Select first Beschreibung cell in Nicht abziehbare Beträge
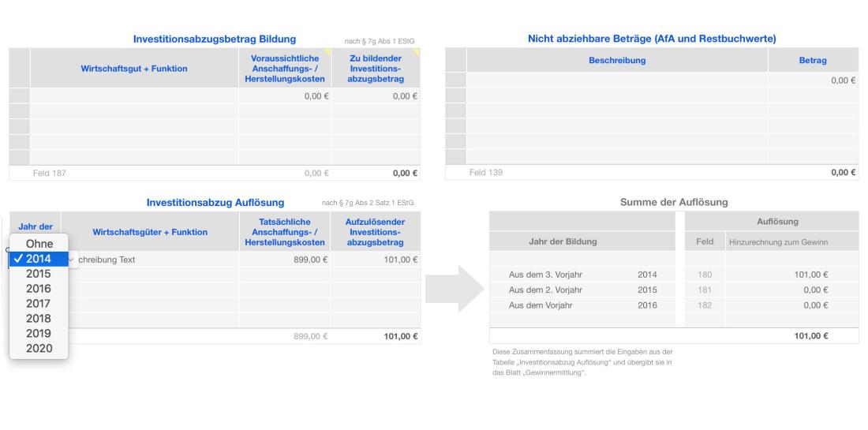Viewport: 868px width, 430px height. click(x=616, y=80)
